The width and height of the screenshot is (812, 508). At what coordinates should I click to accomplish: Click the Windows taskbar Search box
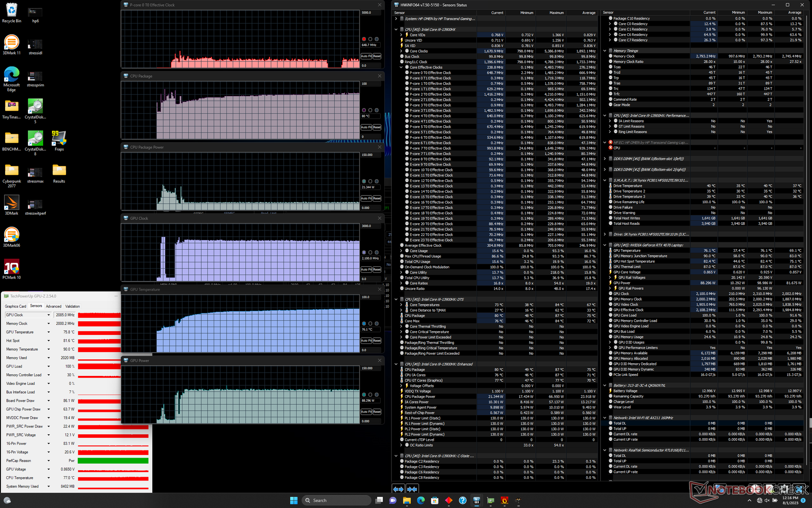[337, 500]
